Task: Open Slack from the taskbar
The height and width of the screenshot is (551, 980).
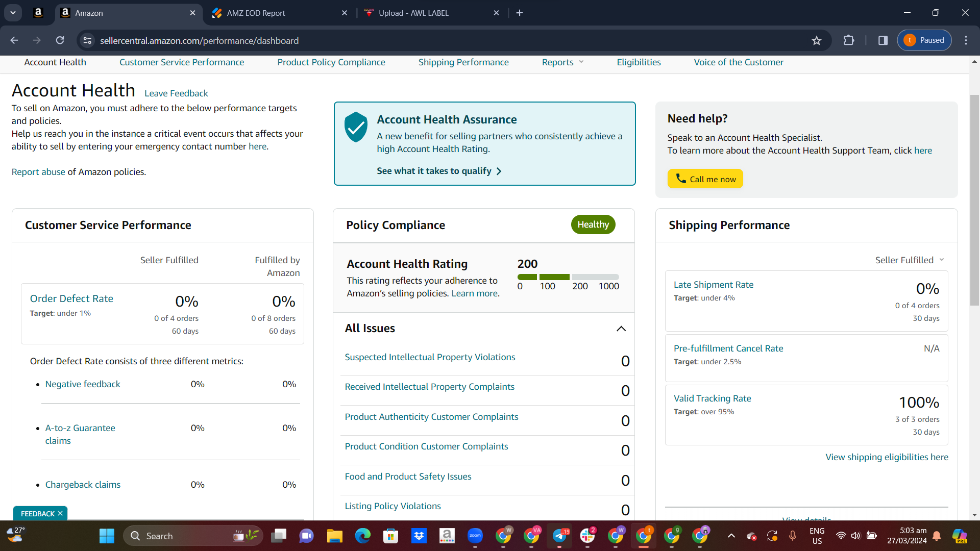Action: [587, 536]
